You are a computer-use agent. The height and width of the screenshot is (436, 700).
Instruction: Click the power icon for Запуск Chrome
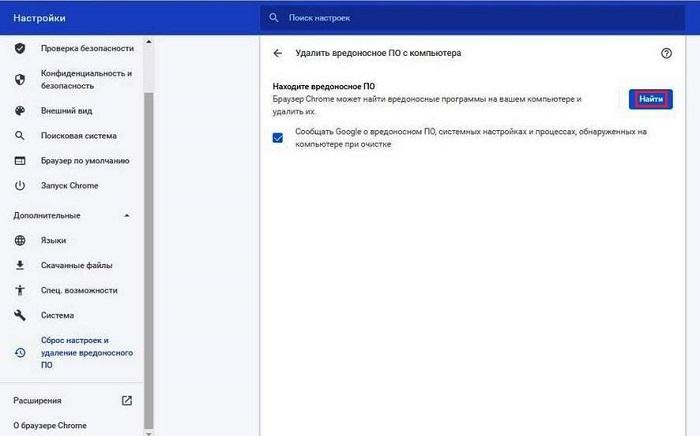tap(20, 186)
